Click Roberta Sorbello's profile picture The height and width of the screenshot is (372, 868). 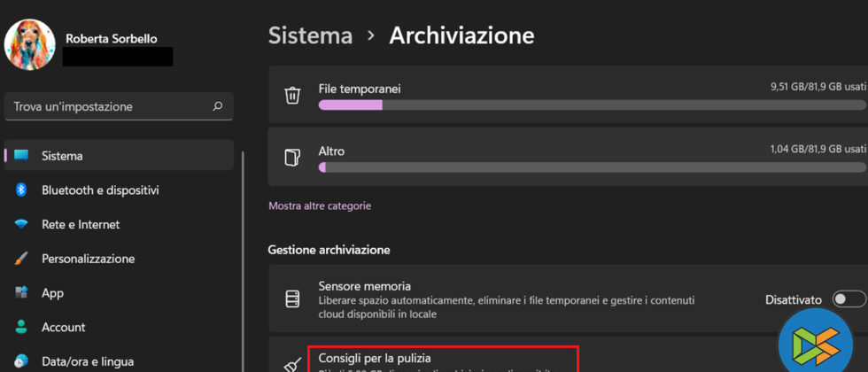coord(31,45)
